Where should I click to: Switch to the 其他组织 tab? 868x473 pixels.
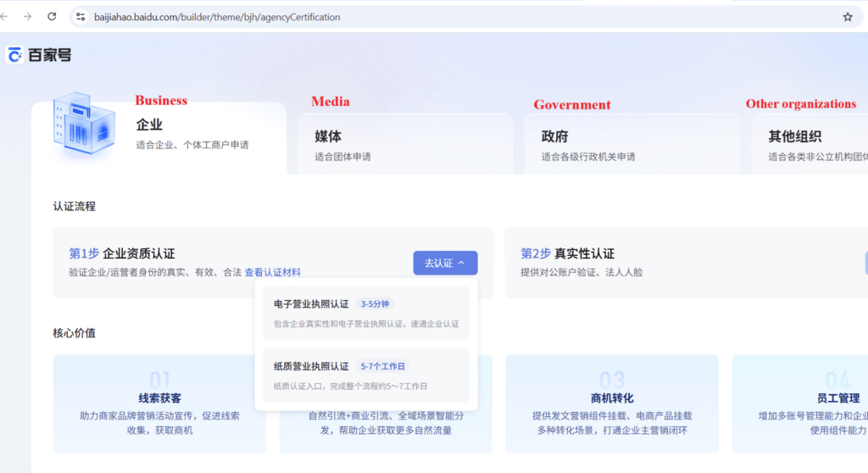[810, 144]
